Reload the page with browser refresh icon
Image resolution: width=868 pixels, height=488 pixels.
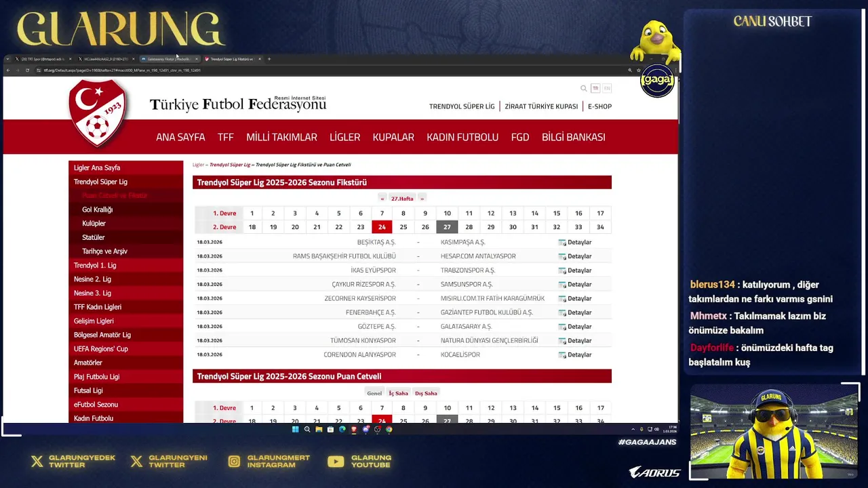tap(27, 70)
